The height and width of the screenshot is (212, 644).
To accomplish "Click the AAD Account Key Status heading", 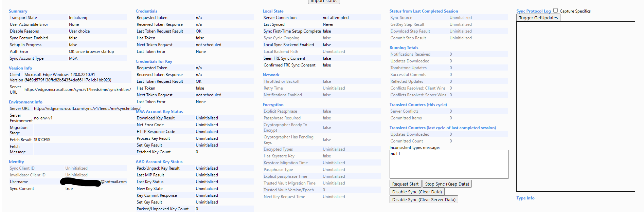I will pos(159,162).
